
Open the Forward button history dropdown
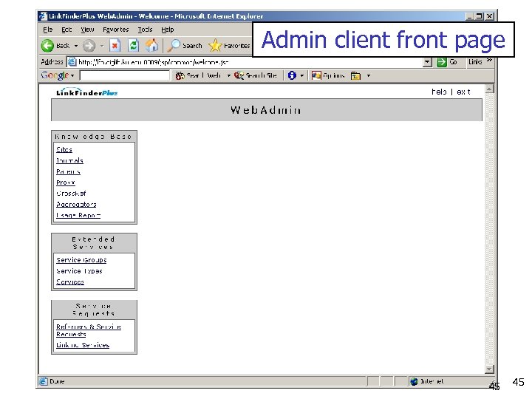pyautogui.click(x=102, y=46)
